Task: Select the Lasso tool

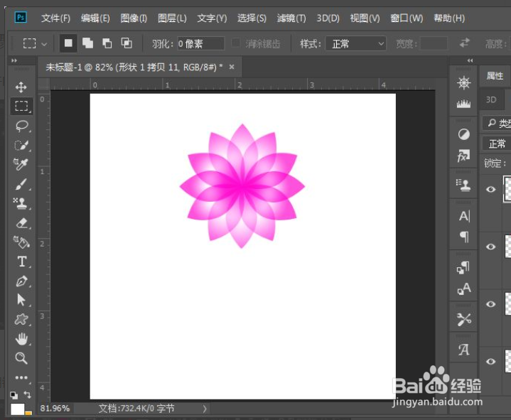Action: (21, 126)
